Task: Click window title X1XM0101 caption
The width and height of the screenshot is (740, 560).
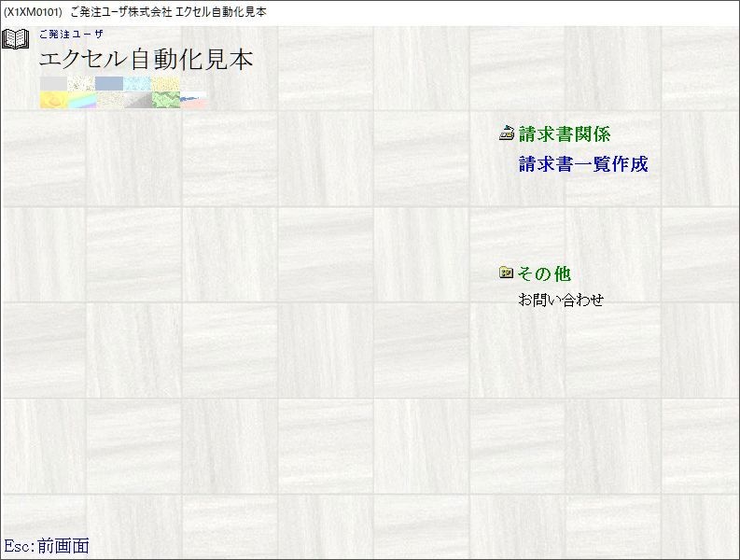Action: [135, 12]
